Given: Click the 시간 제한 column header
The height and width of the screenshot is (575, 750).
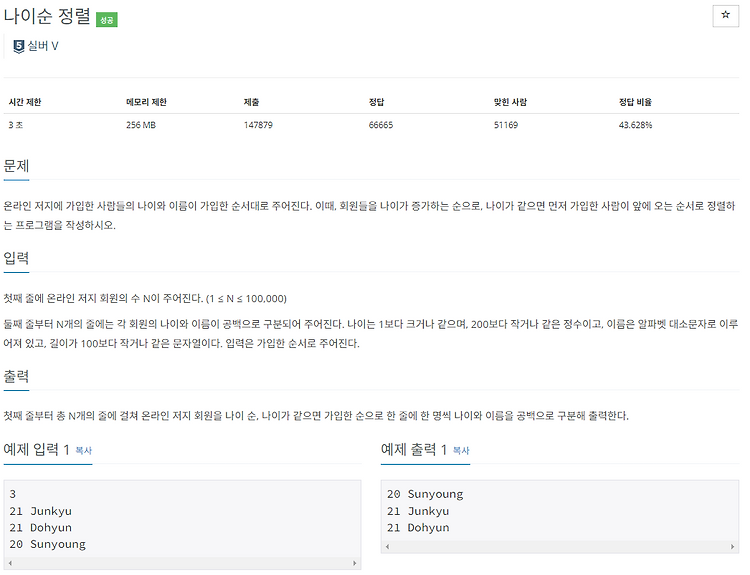Looking at the screenshot, I should [x=25, y=102].
